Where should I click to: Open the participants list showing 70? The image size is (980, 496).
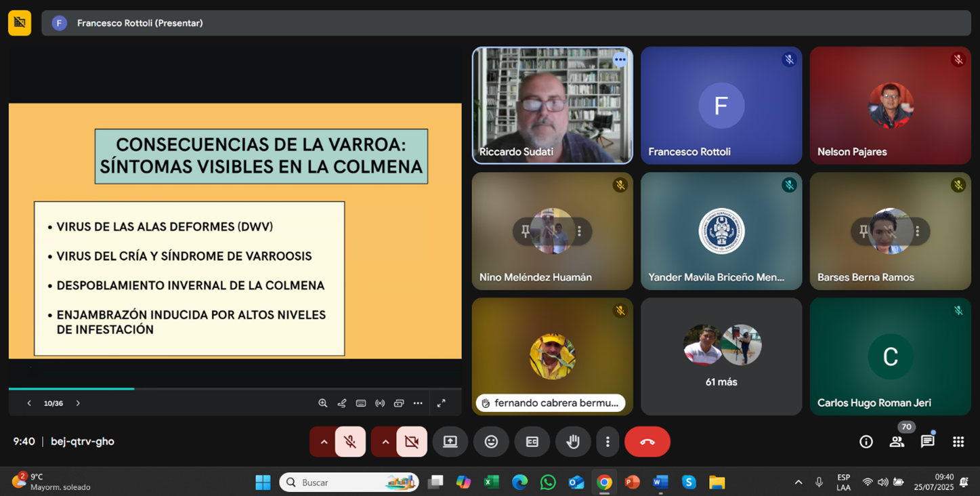897,442
